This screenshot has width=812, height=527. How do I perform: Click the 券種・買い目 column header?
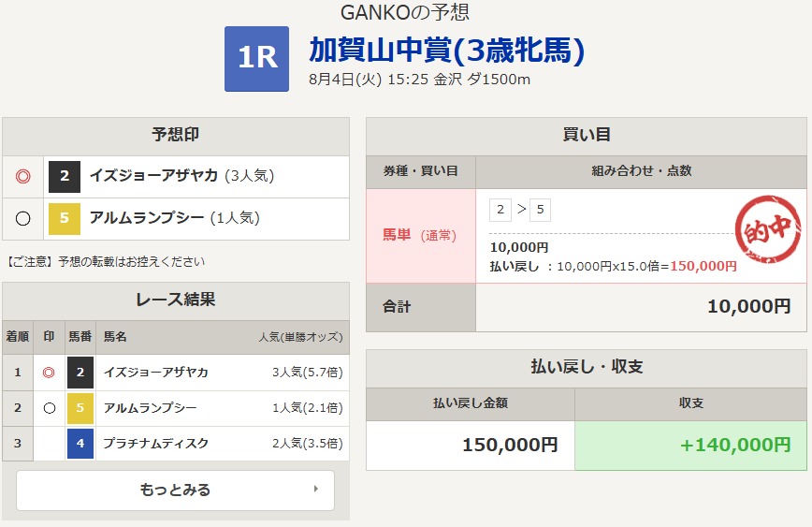tap(421, 171)
